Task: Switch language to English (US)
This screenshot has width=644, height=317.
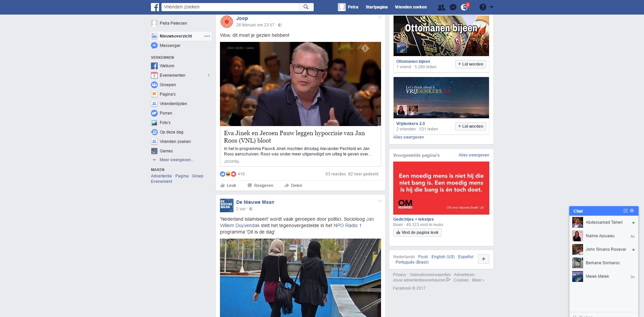Action: coord(443,257)
